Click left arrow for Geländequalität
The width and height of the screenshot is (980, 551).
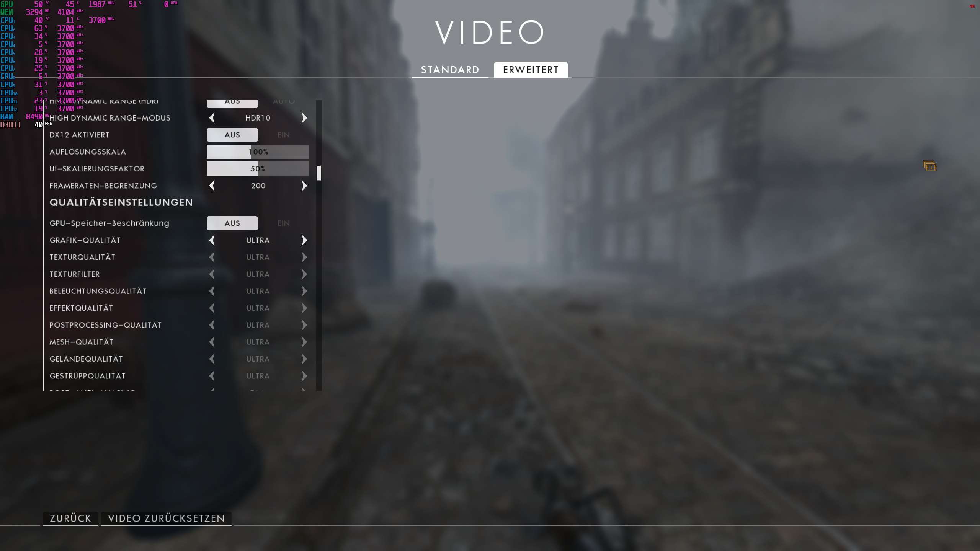coord(212,359)
